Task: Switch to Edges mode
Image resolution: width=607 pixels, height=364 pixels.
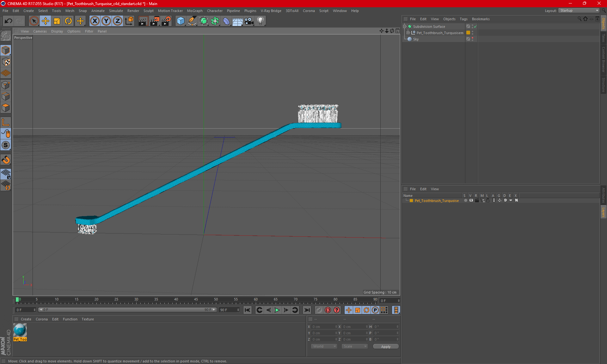Action: [6, 96]
